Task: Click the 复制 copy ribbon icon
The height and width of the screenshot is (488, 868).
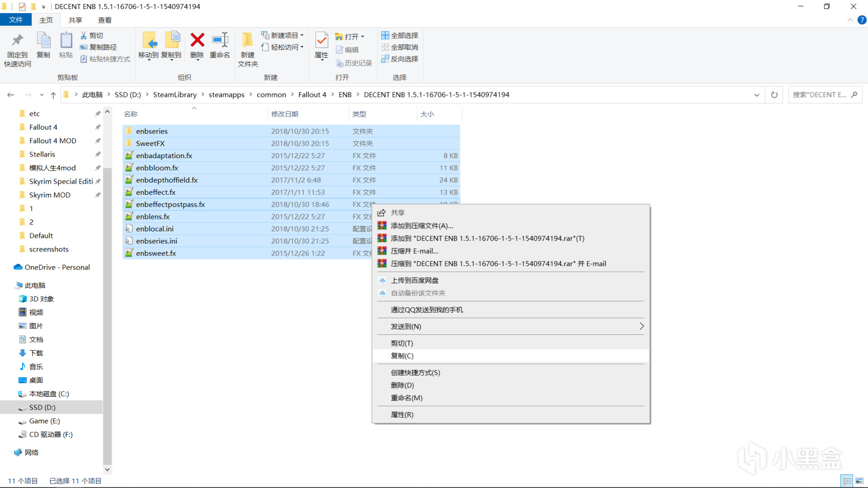Action: tap(44, 45)
